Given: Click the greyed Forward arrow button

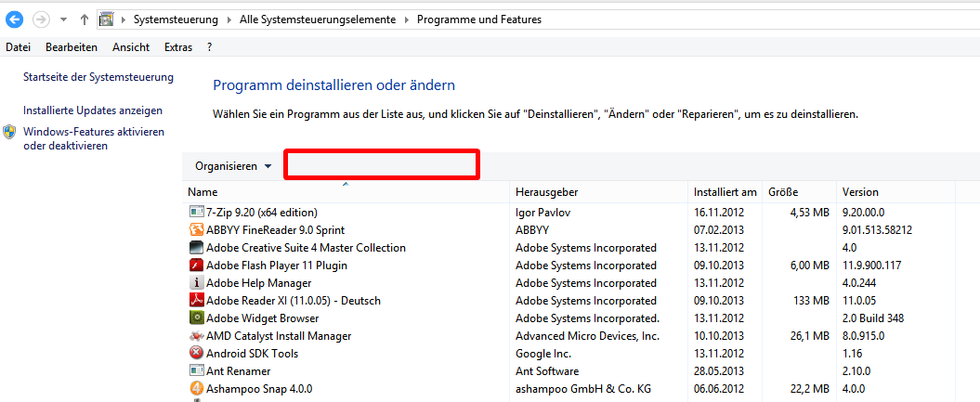Looking at the screenshot, I should (41, 19).
